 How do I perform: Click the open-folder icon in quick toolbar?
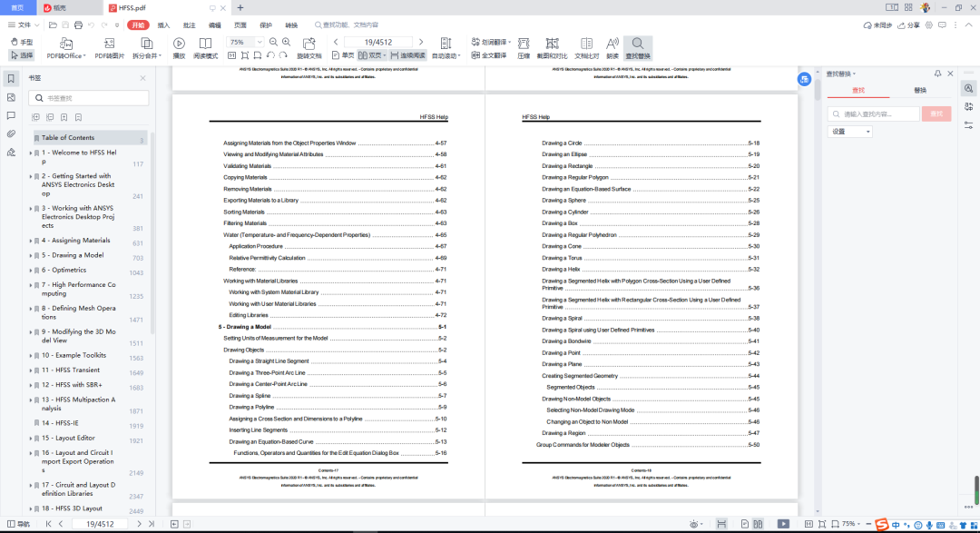pos(53,25)
